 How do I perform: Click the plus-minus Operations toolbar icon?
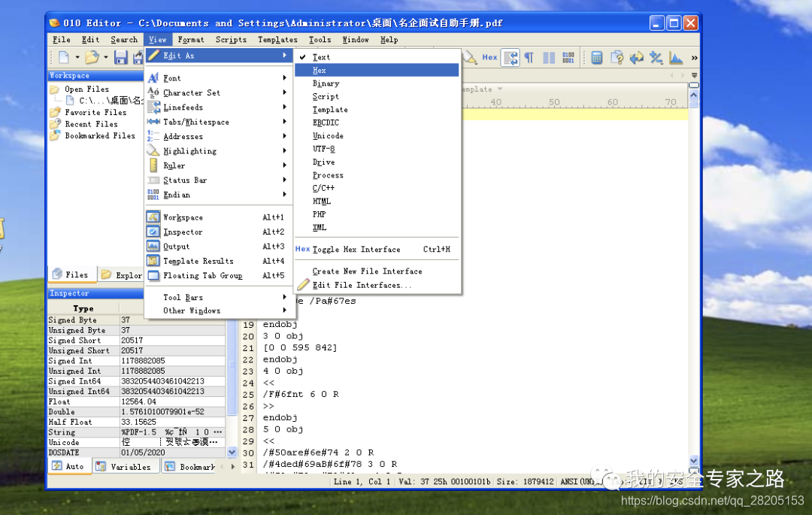[656, 57]
